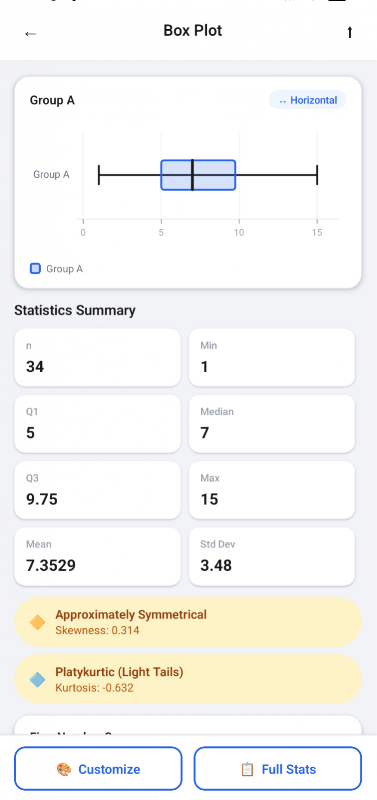Tap the back arrow icon
Image resolution: width=377 pixels, height=800 pixels.
[x=31, y=34]
